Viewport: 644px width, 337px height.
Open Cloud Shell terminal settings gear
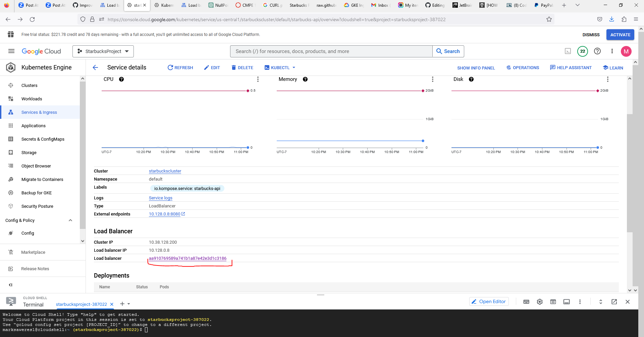coord(539,301)
